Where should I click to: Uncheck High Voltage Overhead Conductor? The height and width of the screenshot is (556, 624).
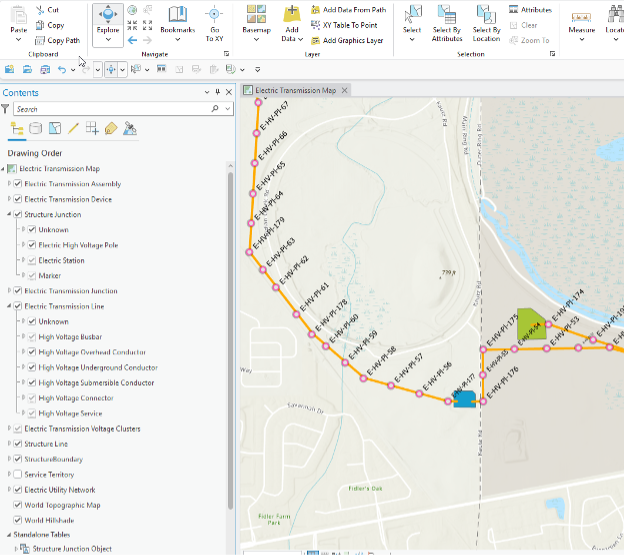point(32,352)
